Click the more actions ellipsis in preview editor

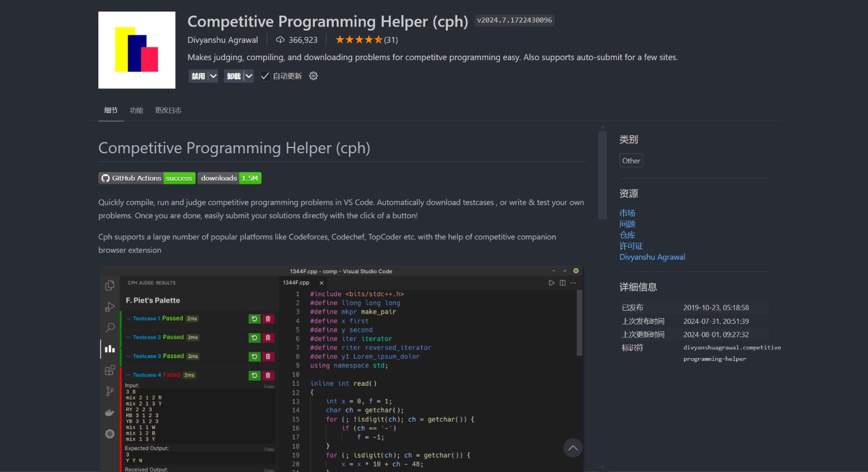click(573, 283)
